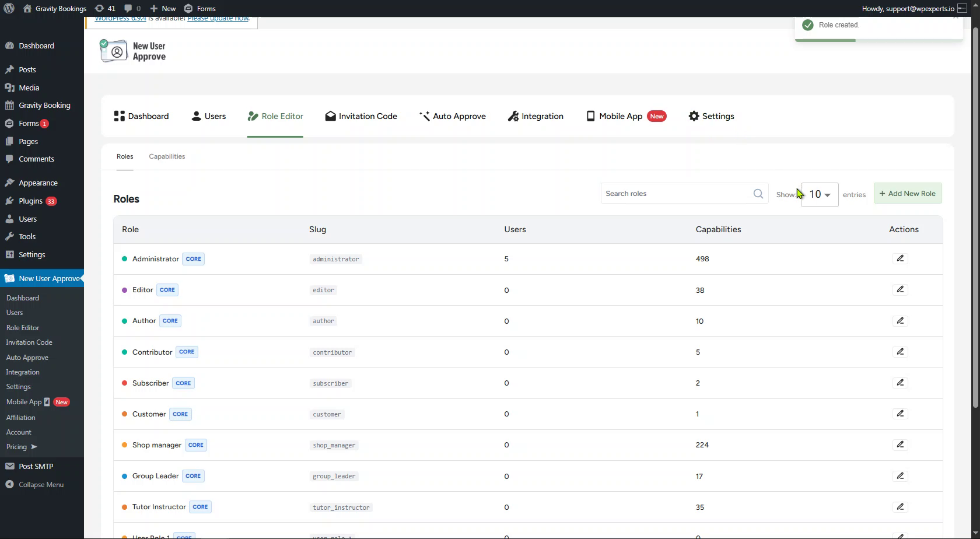The width and height of the screenshot is (980, 539).
Task: Open the Integration tab
Action: pyautogui.click(x=535, y=116)
